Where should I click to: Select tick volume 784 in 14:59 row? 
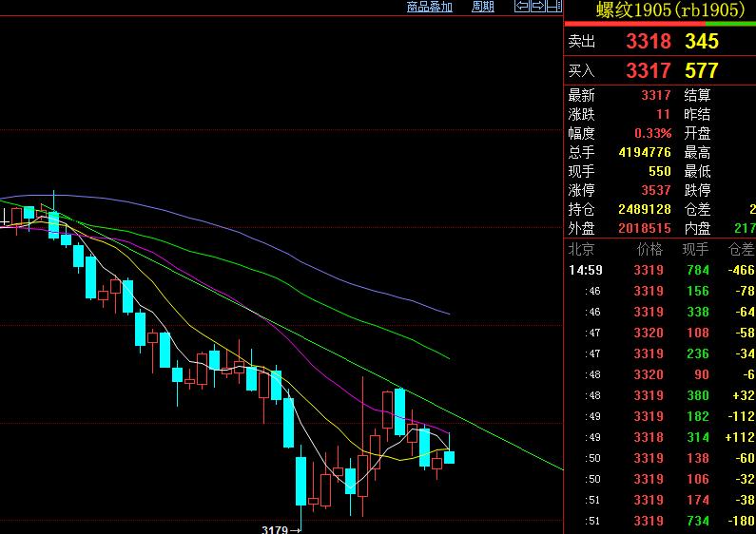pos(698,270)
